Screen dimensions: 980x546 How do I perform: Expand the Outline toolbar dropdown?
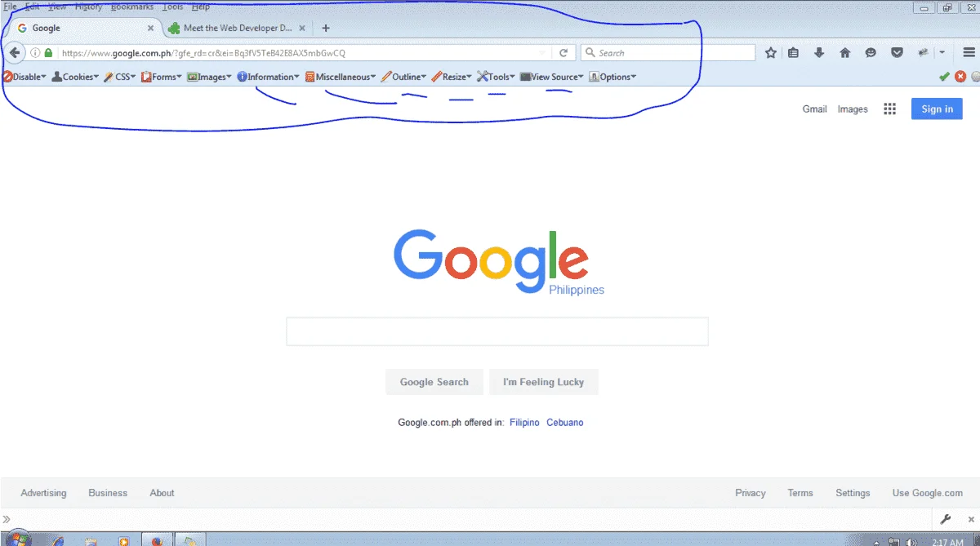pos(404,77)
